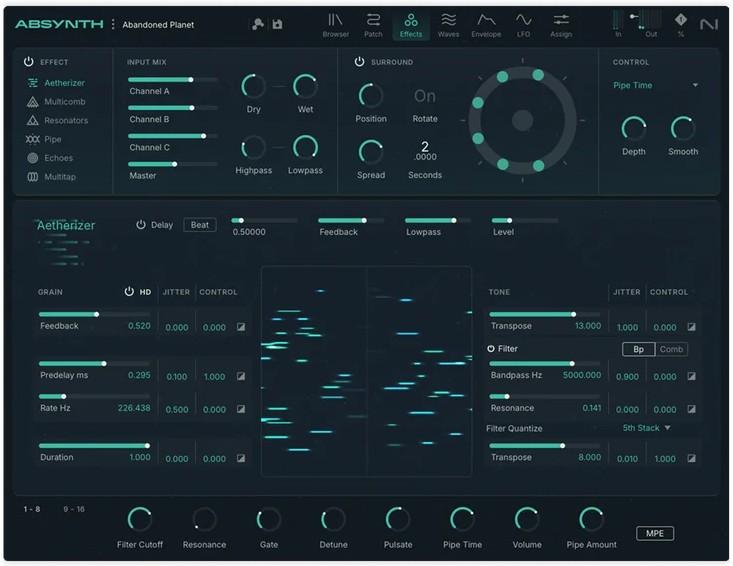Switch to the Effects view icon

click(411, 20)
